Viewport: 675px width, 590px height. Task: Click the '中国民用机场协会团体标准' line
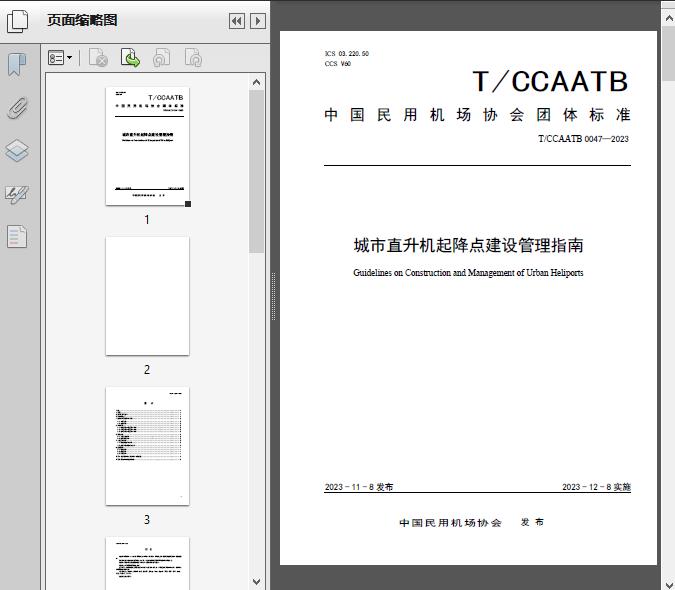pos(477,115)
